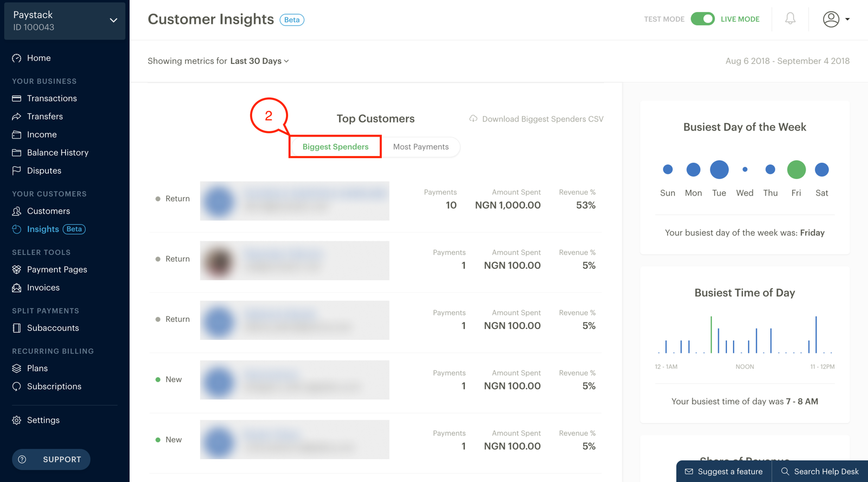Open the notifications bell icon
This screenshot has height=482, width=868.
(790, 19)
